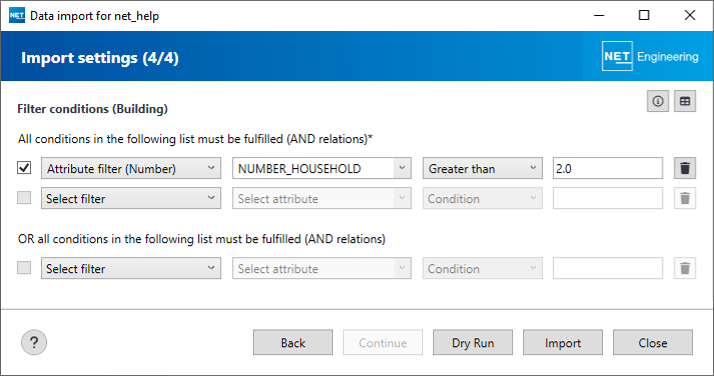Click the info icon button

658,101
